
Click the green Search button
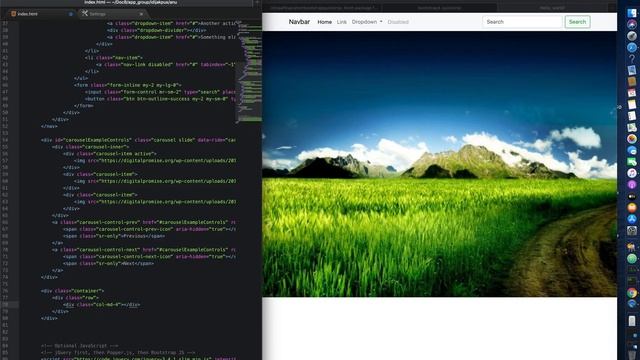click(x=577, y=22)
